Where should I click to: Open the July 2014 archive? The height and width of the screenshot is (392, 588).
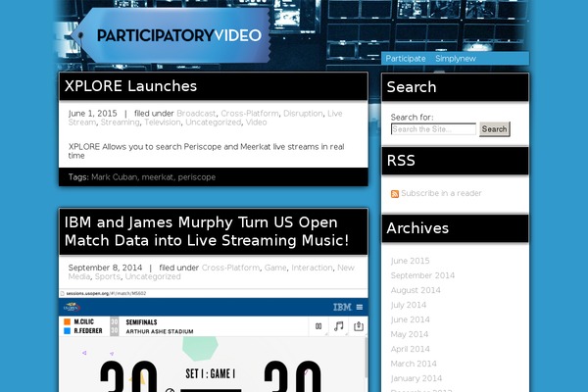pos(409,305)
